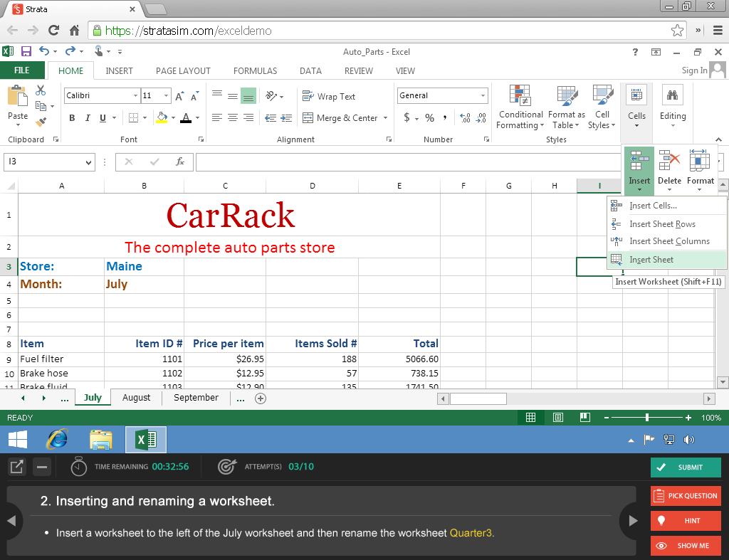Toggle Wrap Text
This screenshot has width=729, height=560.
[x=329, y=96]
